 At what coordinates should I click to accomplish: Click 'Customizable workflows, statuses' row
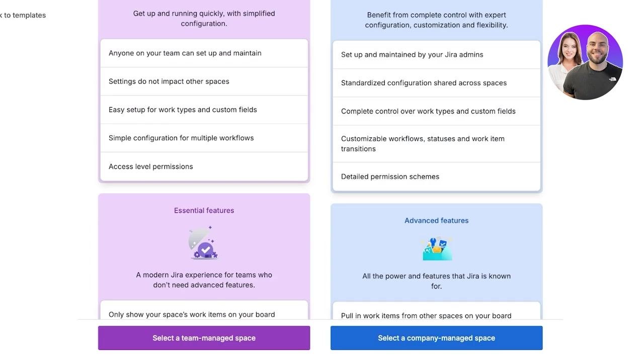click(x=436, y=144)
